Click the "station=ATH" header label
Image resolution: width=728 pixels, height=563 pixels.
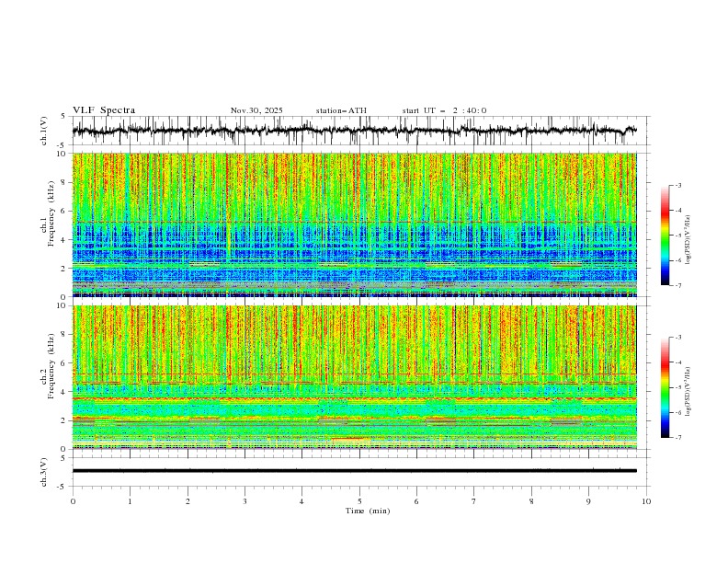tap(341, 110)
